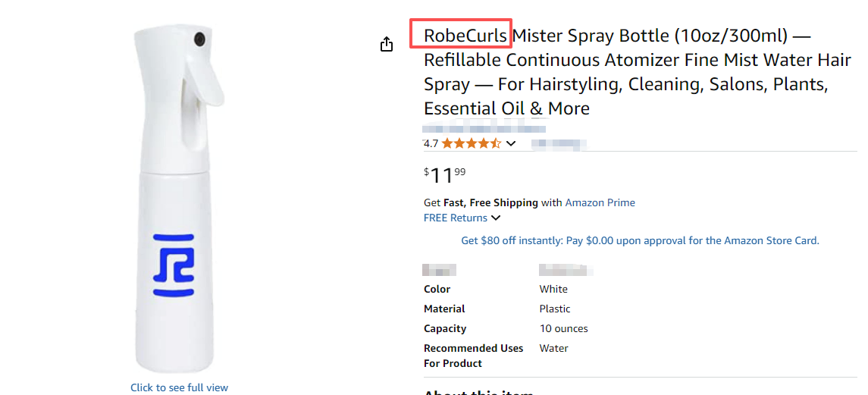This screenshot has width=868, height=395.
Task: Click the orange star rating icons
Action: (471, 143)
